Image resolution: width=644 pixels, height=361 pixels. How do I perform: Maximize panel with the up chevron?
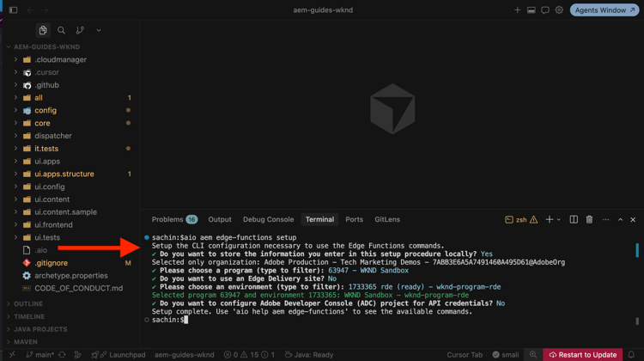click(621, 219)
